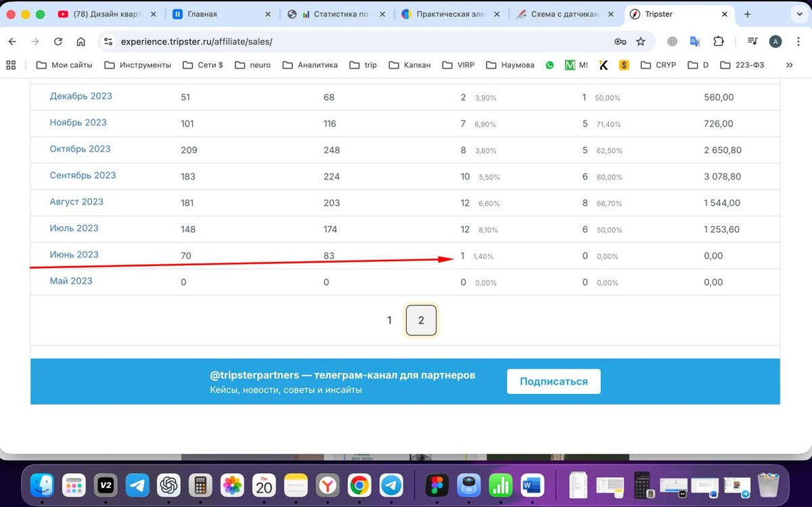
Task: Open the black K bookmark icon
Action: coord(604,65)
